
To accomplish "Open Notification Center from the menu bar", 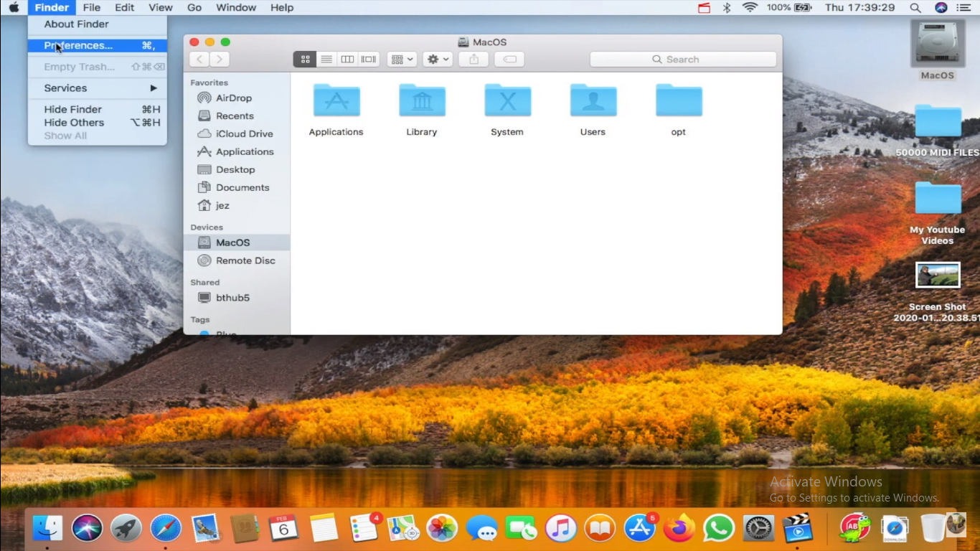I will [x=966, y=7].
